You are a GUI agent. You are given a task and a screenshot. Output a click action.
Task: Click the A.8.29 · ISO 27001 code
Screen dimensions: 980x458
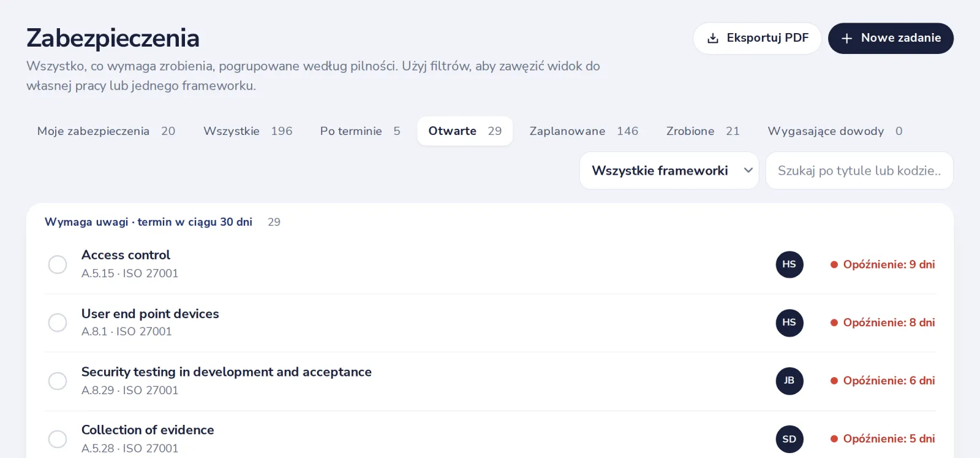(130, 391)
